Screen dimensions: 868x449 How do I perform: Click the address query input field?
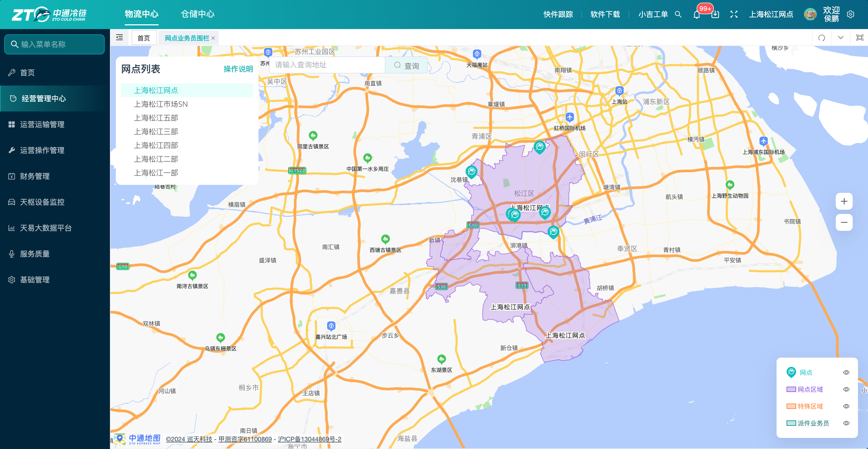(327, 65)
